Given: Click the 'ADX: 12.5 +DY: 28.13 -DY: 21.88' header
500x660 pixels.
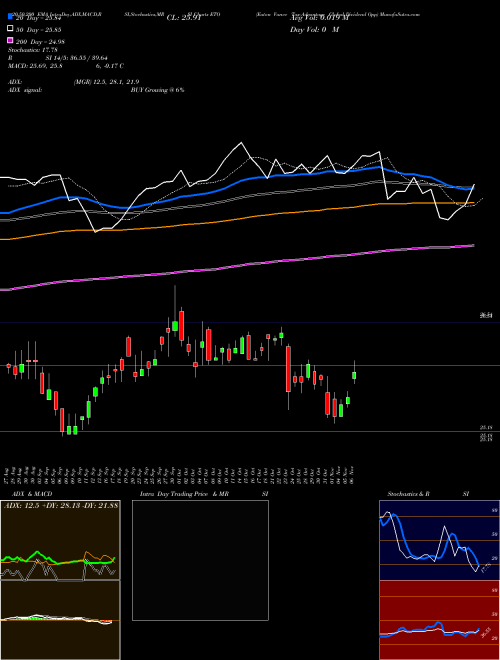Looking at the screenshot, I should [x=61, y=505].
